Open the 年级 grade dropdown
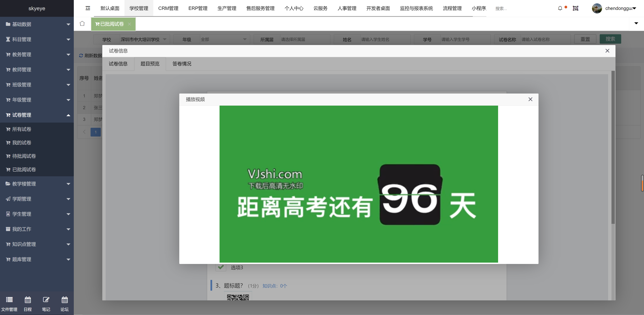Image resolution: width=644 pixels, height=315 pixels. point(225,39)
